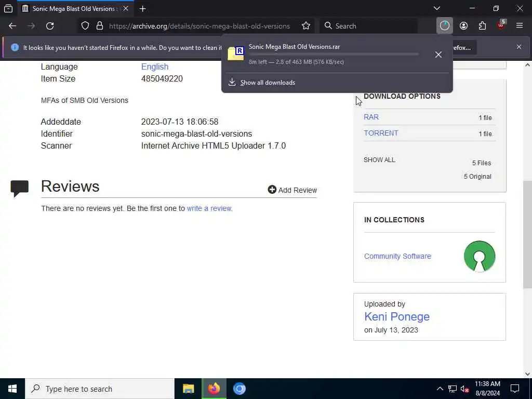Follow the write a review link
532x399 pixels.
tap(210, 208)
